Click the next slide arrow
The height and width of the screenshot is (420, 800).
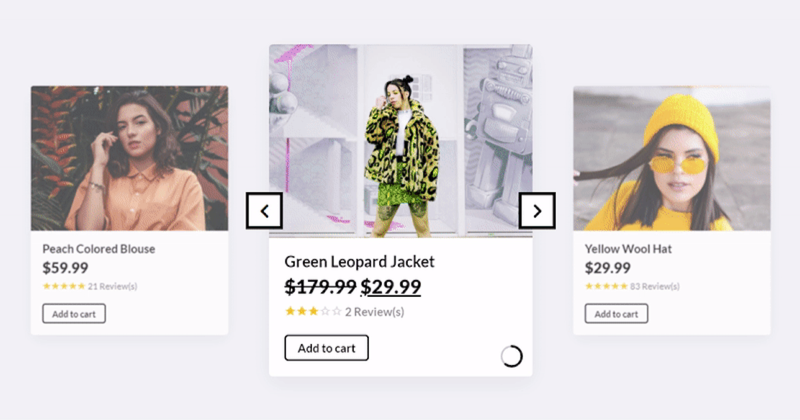(537, 210)
